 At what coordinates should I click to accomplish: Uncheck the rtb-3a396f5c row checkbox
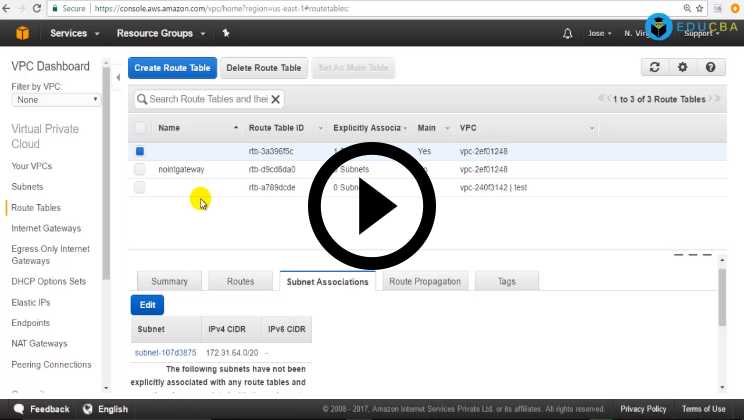point(140,151)
